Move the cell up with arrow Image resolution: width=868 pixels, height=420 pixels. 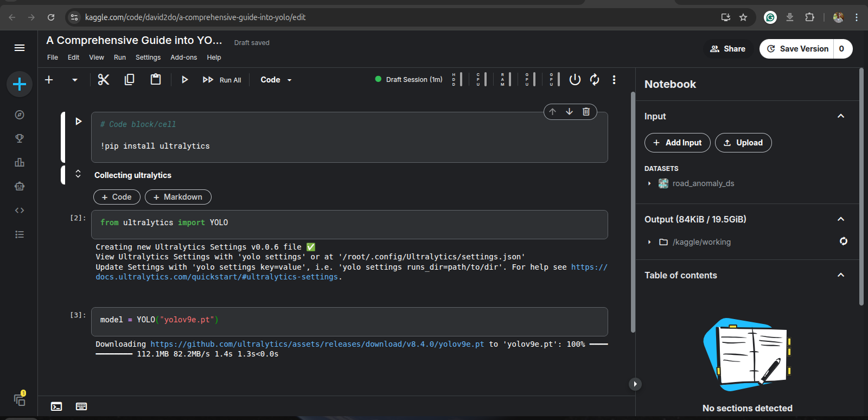pyautogui.click(x=552, y=112)
